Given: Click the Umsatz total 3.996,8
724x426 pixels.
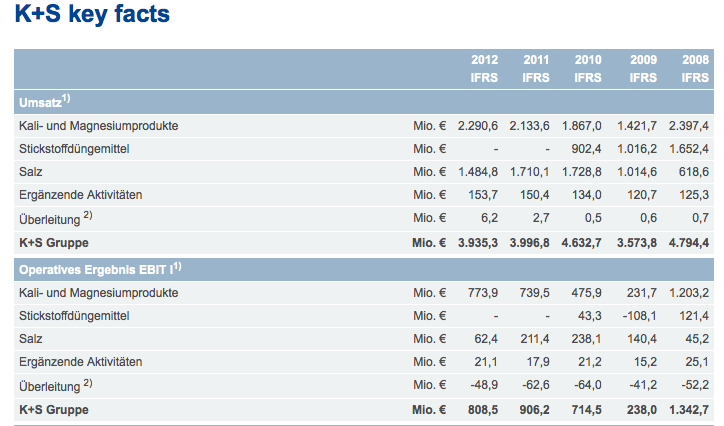Looking at the screenshot, I should pyautogui.click(x=530, y=243).
